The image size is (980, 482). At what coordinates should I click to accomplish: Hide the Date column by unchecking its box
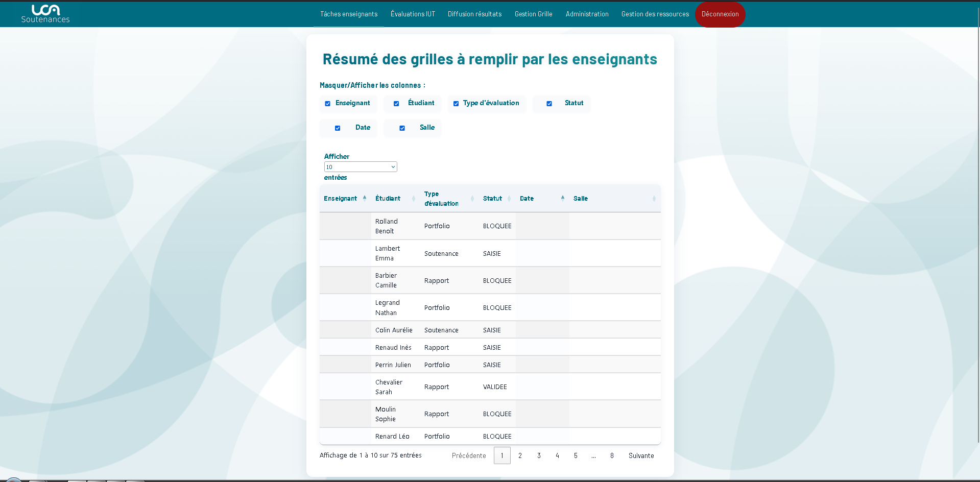[338, 128]
